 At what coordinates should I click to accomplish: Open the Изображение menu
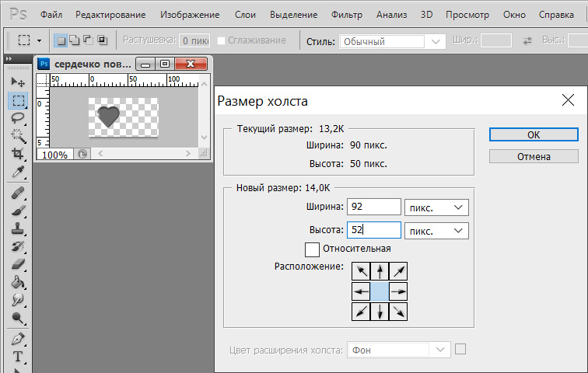[190, 15]
